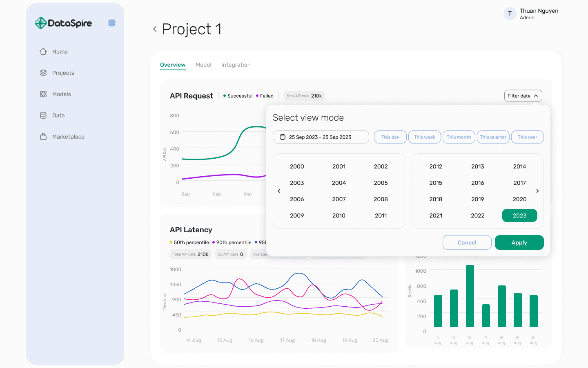Select year 2010
Image resolution: width=588 pixels, height=368 pixels.
(x=339, y=215)
